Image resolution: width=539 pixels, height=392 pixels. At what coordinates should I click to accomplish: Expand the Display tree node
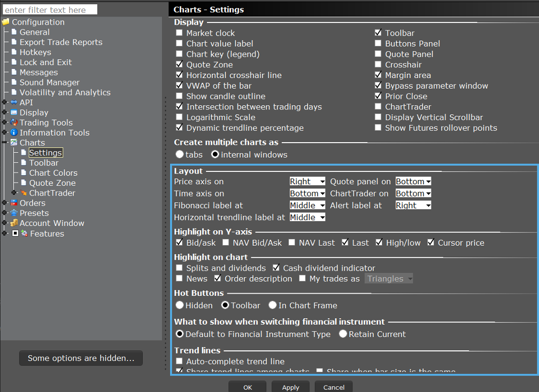(5, 113)
